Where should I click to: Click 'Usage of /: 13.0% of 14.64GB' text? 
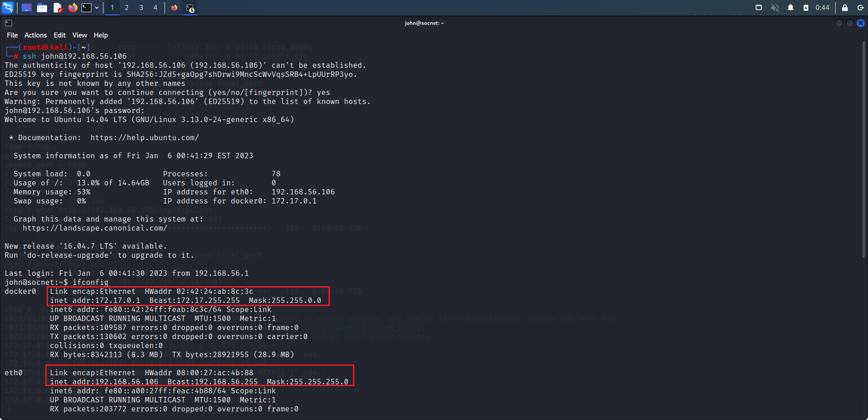pyautogui.click(x=81, y=183)
